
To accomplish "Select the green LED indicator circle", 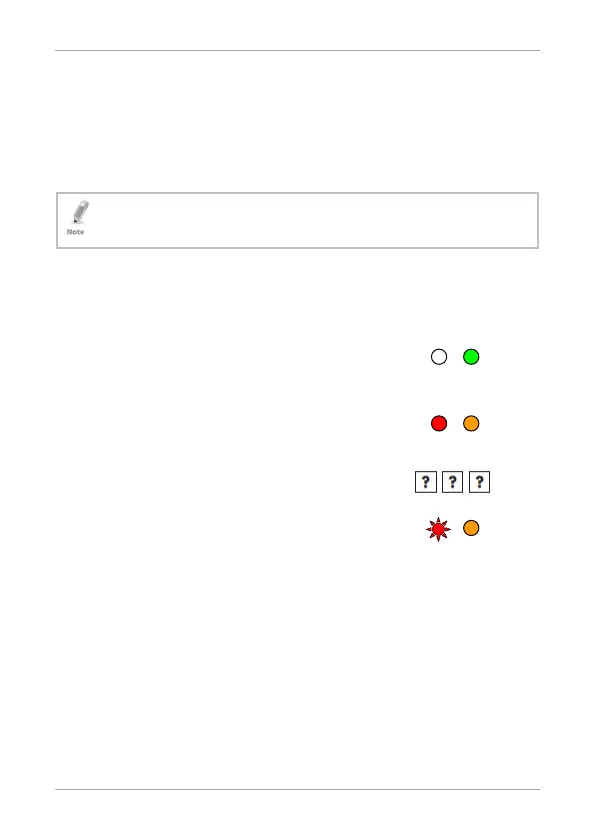I will (x=471, y=357).
